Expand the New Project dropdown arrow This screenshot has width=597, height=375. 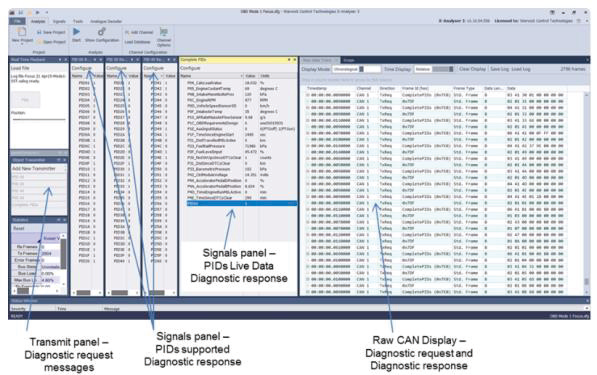[x=22, y=44]
